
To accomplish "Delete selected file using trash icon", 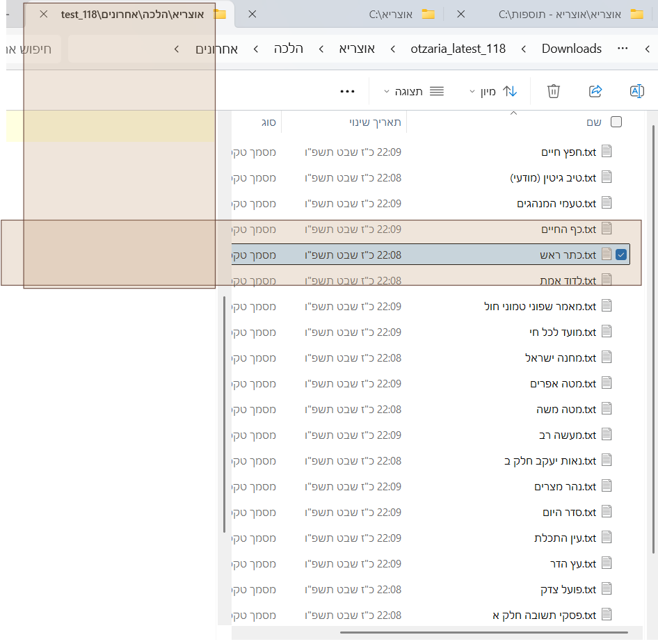I will click(x=553, y=91).
